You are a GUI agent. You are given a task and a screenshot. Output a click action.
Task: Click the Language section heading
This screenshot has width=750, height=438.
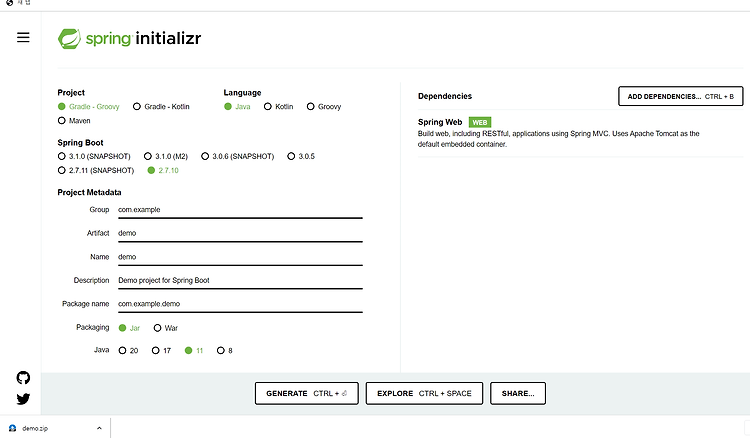243,93
